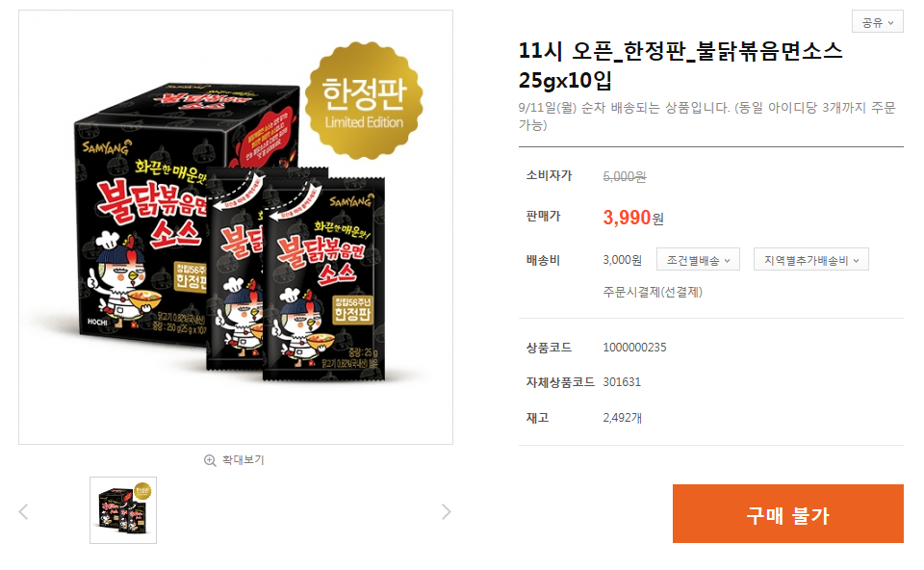The image size is (924, 570).
Task: Expand the 지역별추가배송비 regional fee dropdown
Action: pyautogui.click(x=810, y=260)
